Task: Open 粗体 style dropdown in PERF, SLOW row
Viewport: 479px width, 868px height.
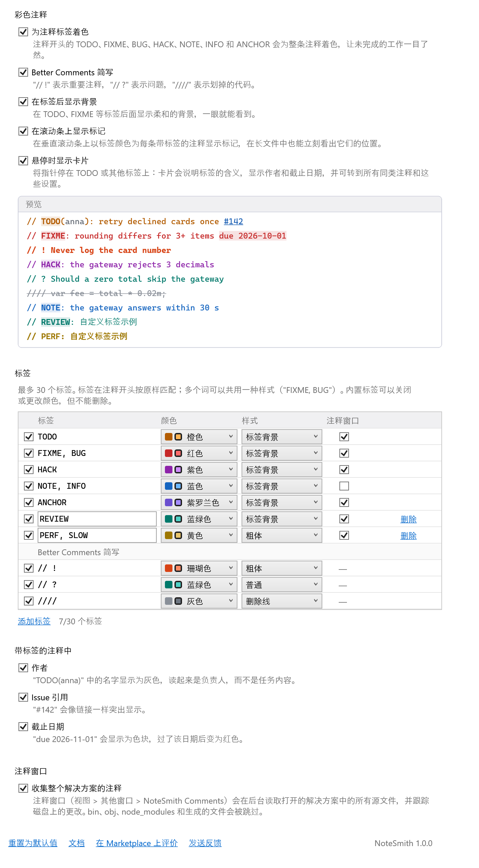Action: (282, 535)
